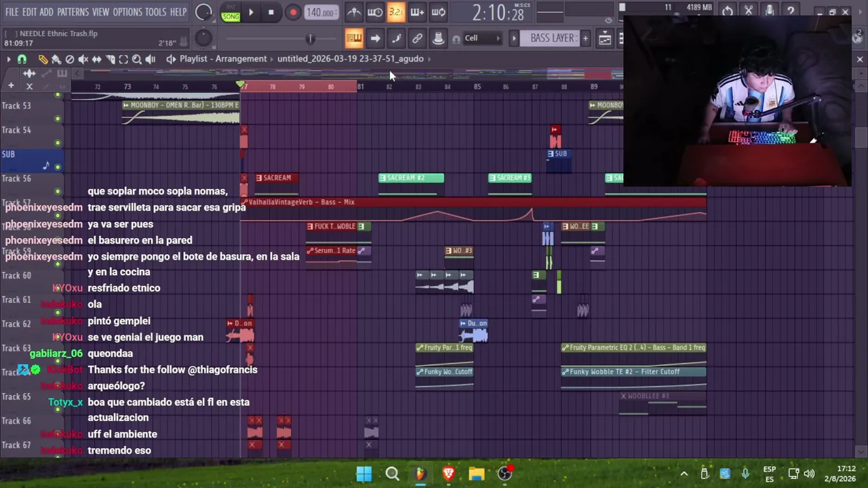
Task: Click the 140.000 tempo field
Action: click(x=320, y=12)
